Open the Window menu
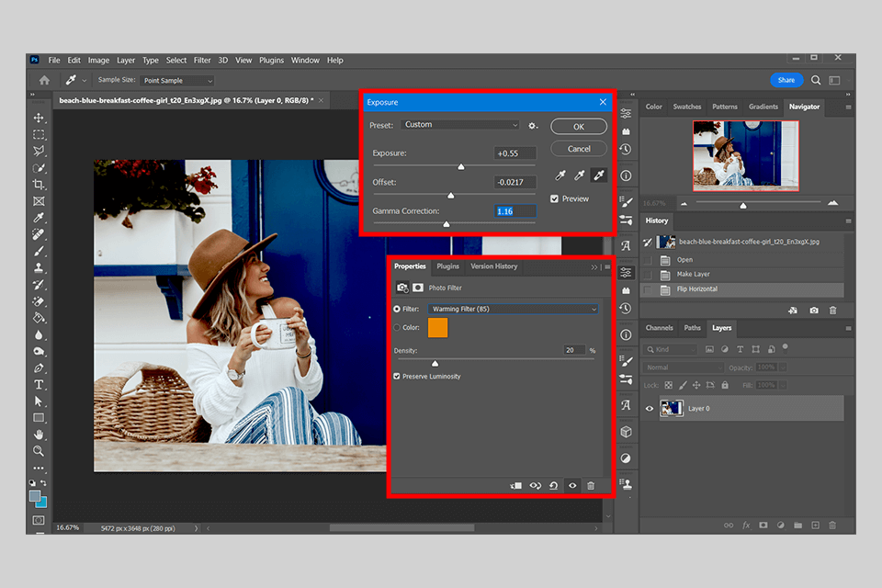The image size is (882, 588). tap(305, 61)
